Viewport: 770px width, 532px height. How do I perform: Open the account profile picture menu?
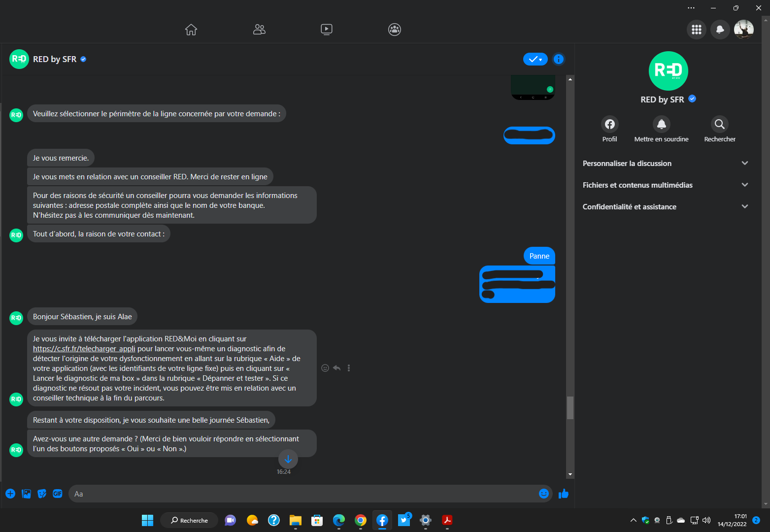pos(744,30)
